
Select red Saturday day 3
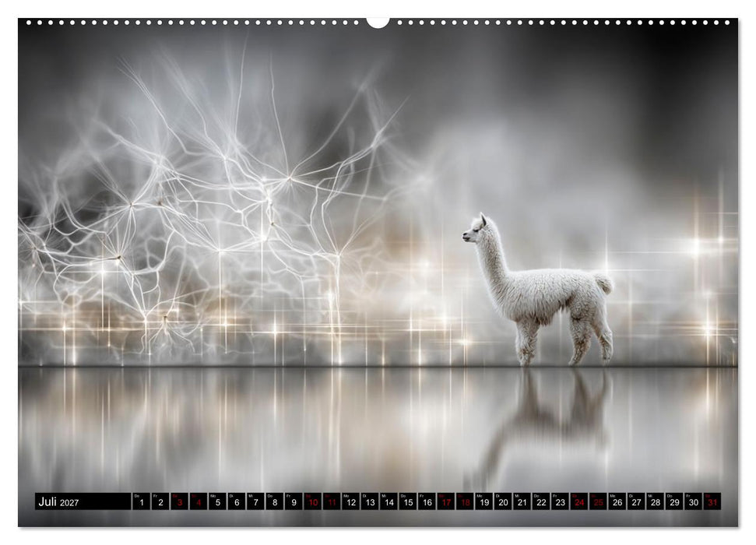(x=179, y=501)
